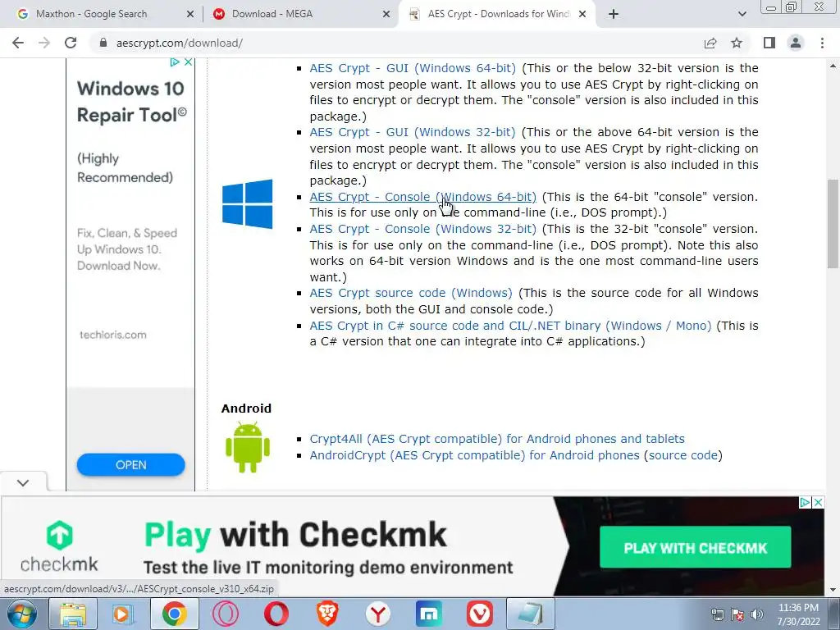The width and height of the screenshot is (840, 630).
Task: Open File Explorer from taskbar
Action: point(73,614)
